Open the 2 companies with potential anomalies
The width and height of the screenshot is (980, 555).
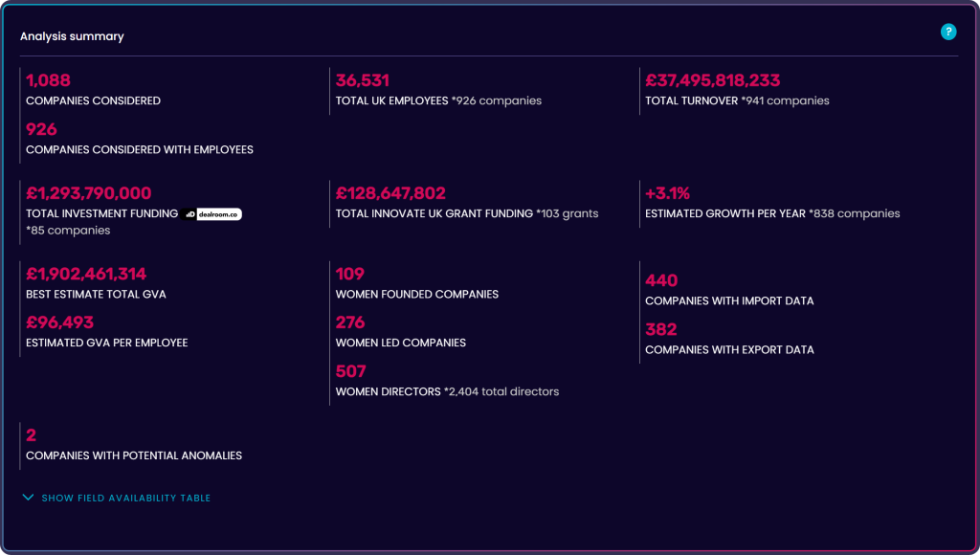(31, 435)
